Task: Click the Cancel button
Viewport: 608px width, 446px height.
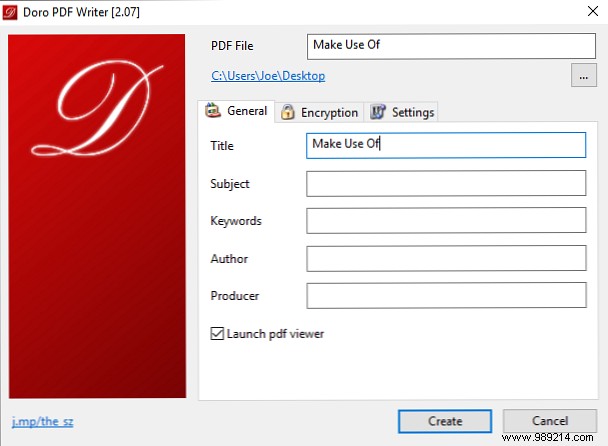Action: coord(550,421)
